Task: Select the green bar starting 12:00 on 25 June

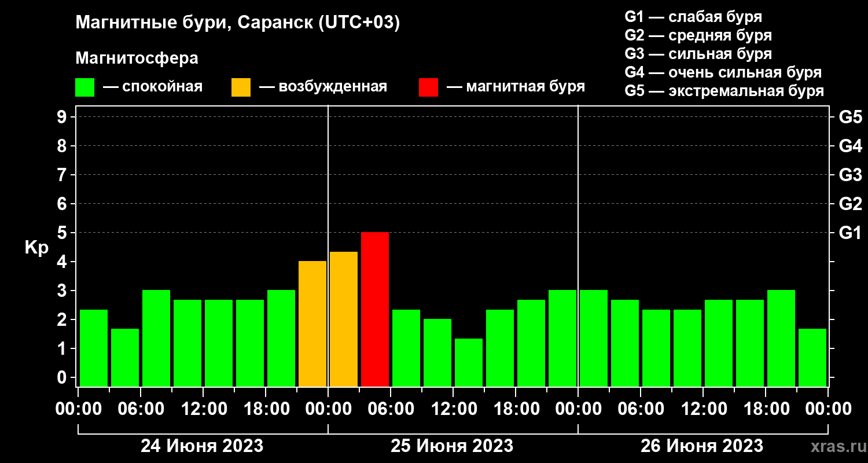Action: coord(469,362)
